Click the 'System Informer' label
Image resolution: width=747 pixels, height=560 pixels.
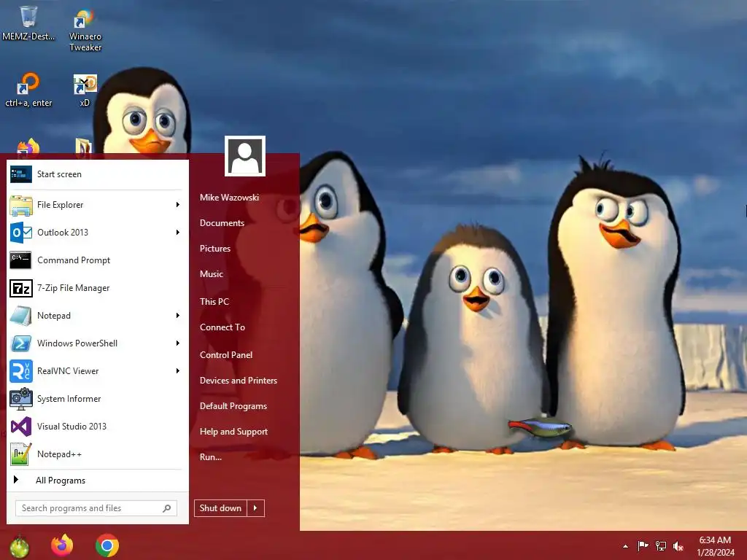(x=69, y=399)
